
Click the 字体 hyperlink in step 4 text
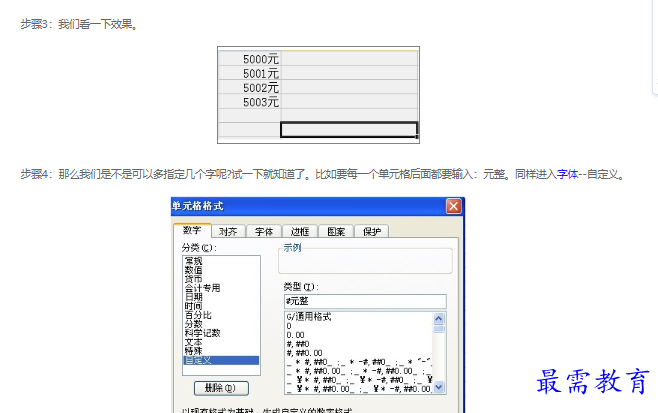[x=567, y=174]
